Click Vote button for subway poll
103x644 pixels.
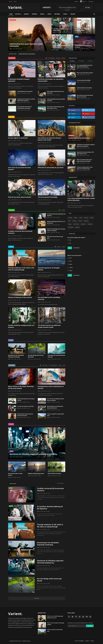tap(70, 248)
